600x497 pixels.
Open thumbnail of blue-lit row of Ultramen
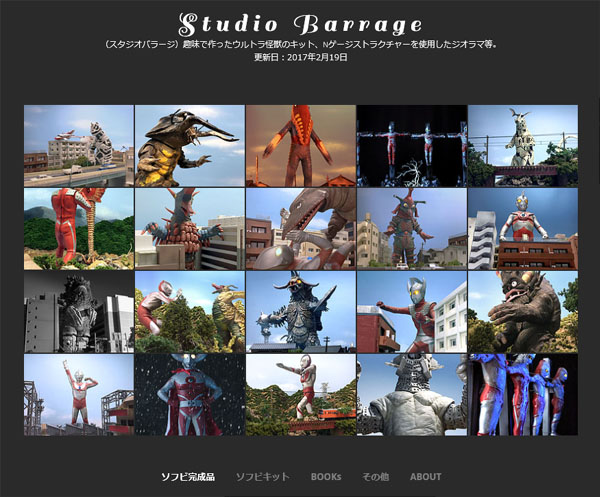523,395
